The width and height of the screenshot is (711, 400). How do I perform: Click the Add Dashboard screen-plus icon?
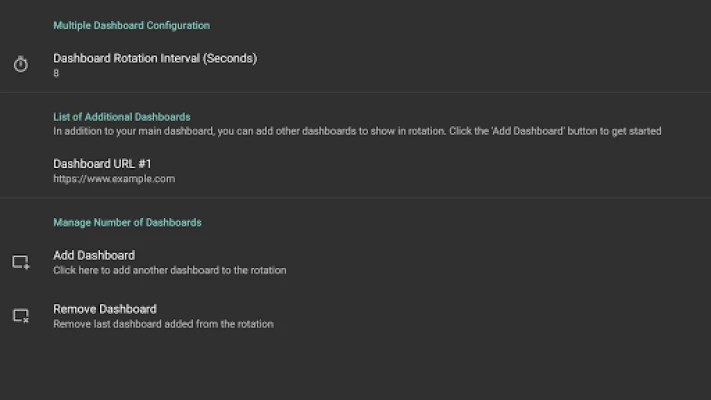[21, 262]
